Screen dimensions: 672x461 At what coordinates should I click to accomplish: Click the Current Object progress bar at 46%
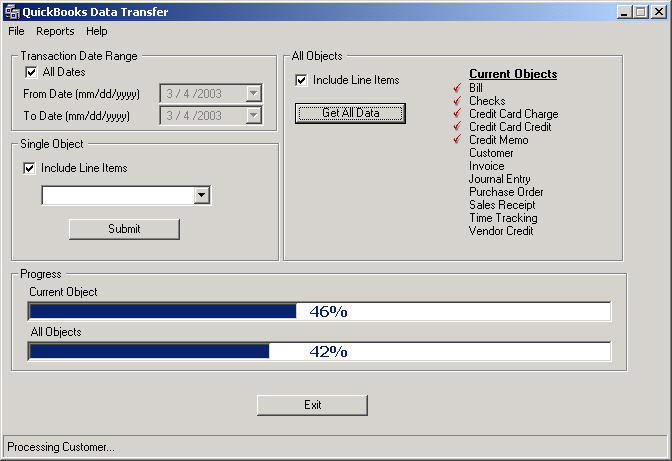(319, 311)
